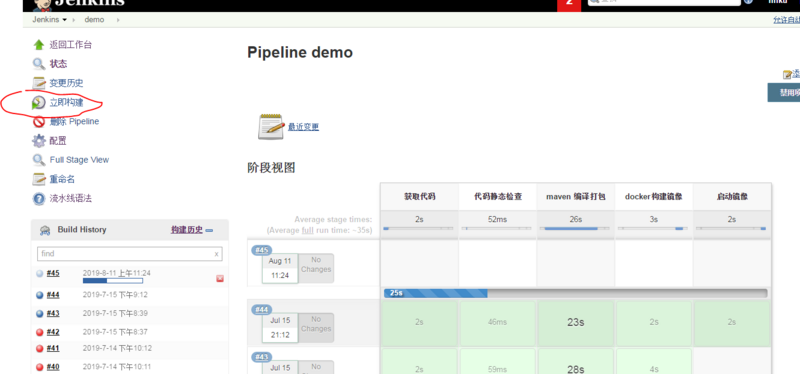Open the 配置 page
This screenshot has height=374, width=800.
pos(58,141)
